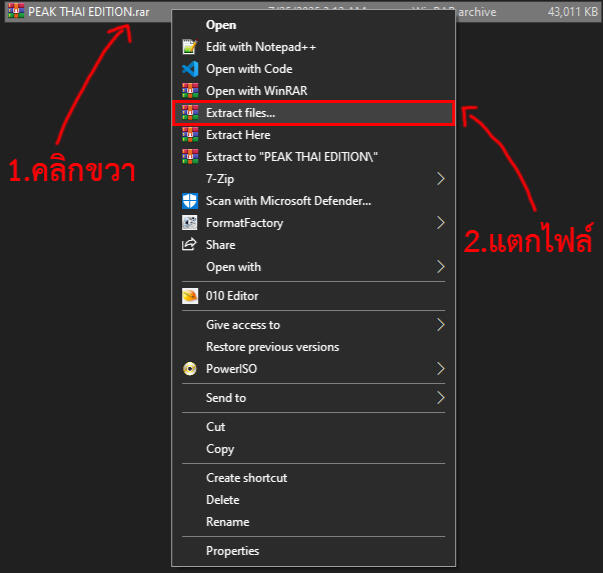Click the FormatFactory icon
Viewport: 603px width, 573px height.
[190, 223]
